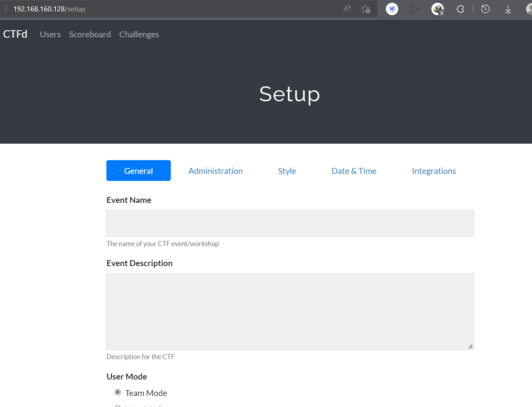Open browser History clock icon
532x407 pixels.
485,9
